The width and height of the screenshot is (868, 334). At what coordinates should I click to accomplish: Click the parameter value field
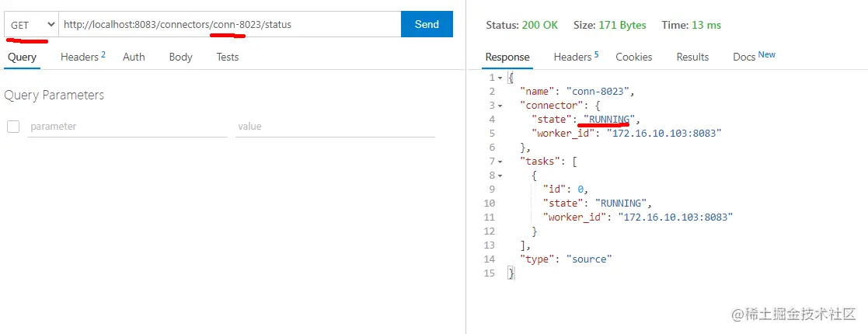click(335, 126)
